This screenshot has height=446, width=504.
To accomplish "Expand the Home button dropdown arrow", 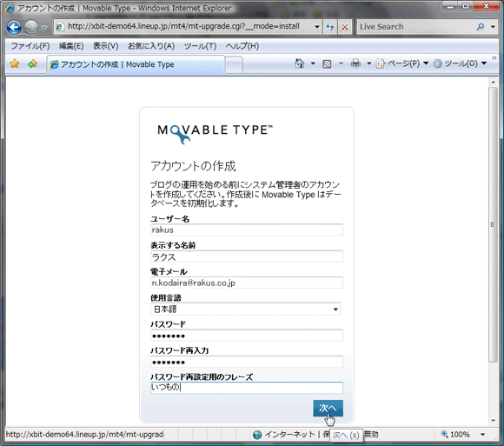I will tap(313, 63).
